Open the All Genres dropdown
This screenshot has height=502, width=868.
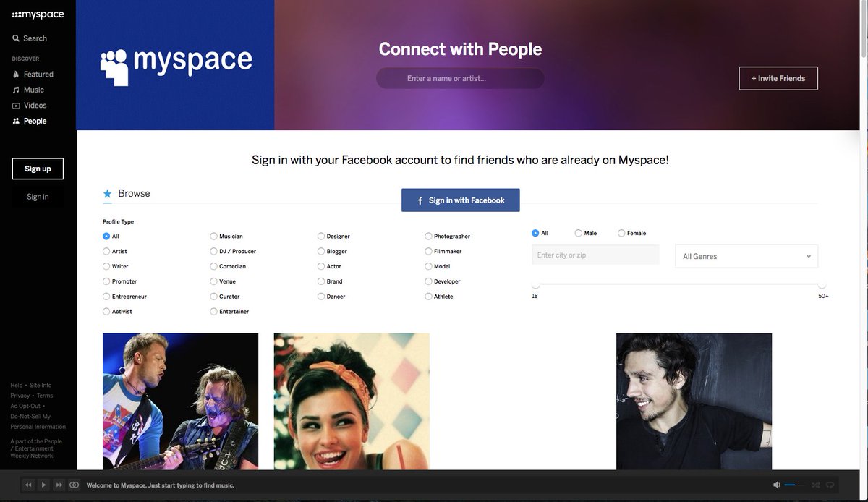point(746,256)
